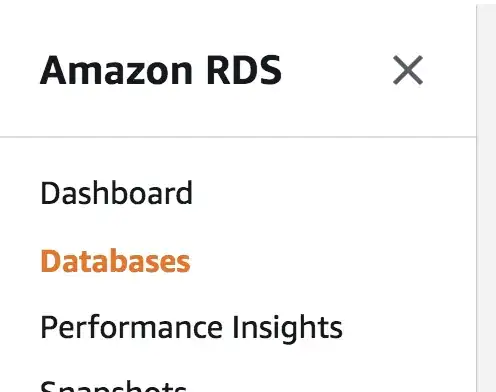Screen dimensions: 496x392
Task: Click the Amazon RDS heading
Action: (161, 70)
